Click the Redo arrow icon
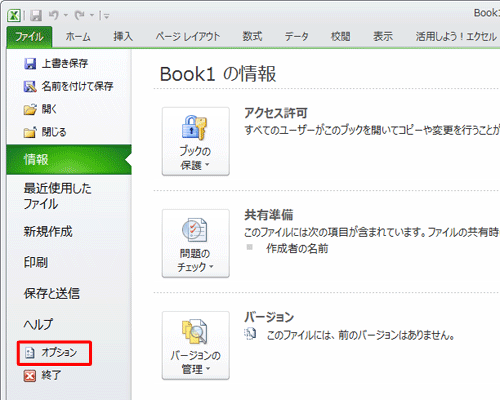The width and height of the screenshot is (500, 400). 79,15
